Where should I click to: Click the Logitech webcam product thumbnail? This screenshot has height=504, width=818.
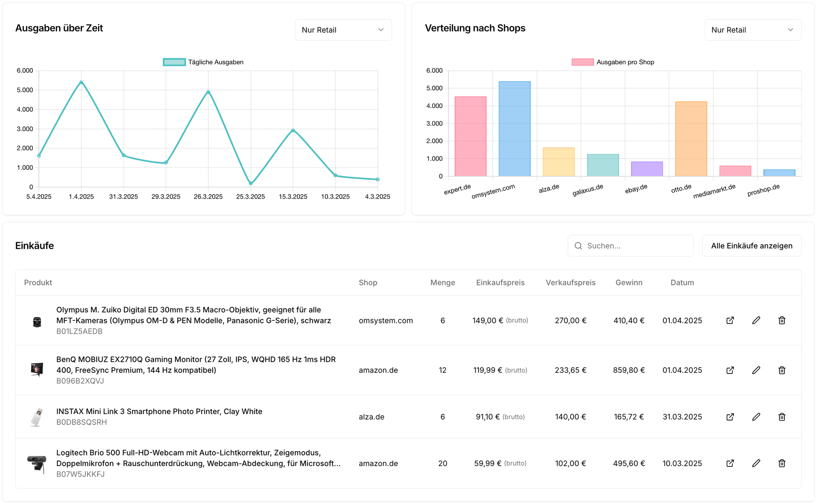tap(37, 463)
